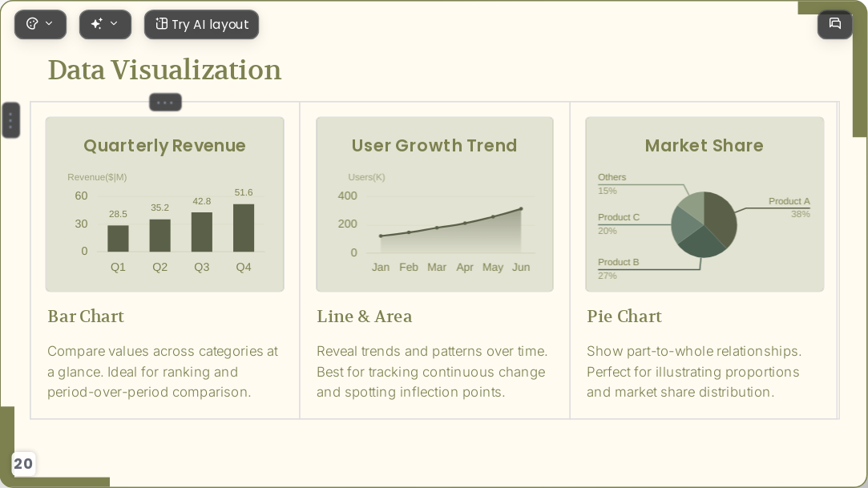868x488 pixels.
Task: Select the Data Visualization title
Action: 164,70
